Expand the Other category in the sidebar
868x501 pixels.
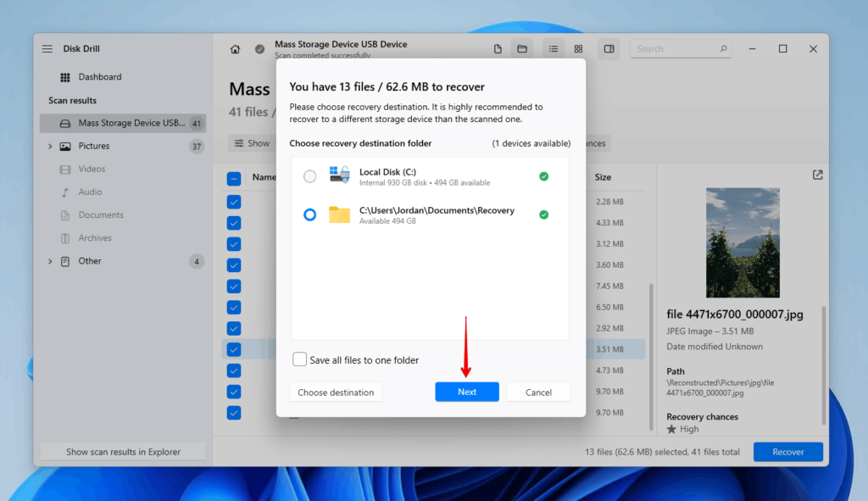[x=50, y=261]
